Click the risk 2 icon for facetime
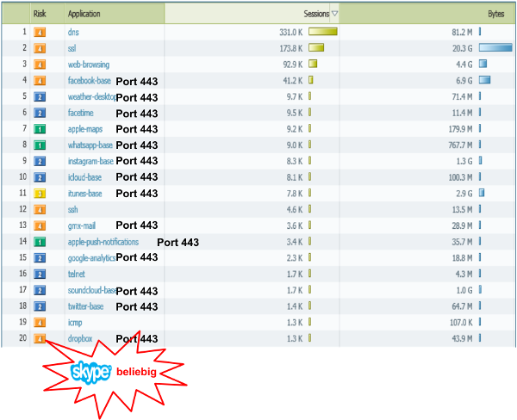This screenshot has height=420, width=517. 39,113
